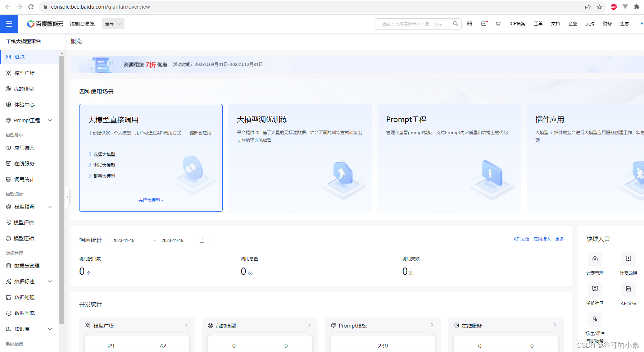Screen dimensions: 644x352
Task: Click the browser share icon
Action: tap(588, 7)
